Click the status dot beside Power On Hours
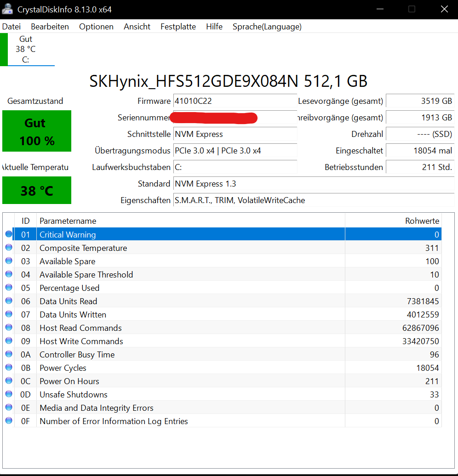Screen dimensions: 458x476 coord(9,381)
